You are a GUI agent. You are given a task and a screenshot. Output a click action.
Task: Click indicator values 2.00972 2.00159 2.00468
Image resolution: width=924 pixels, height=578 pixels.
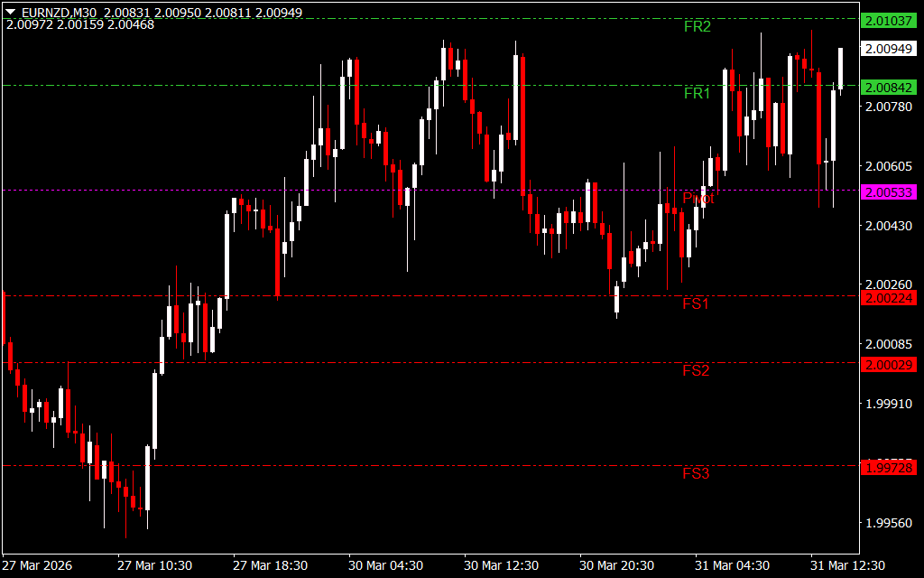[x=80, y=24]
